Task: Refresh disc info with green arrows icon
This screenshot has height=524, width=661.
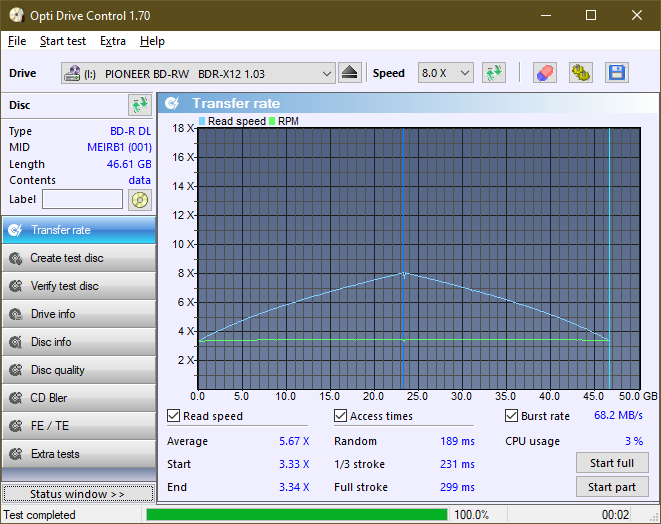Action: point(139,105)
